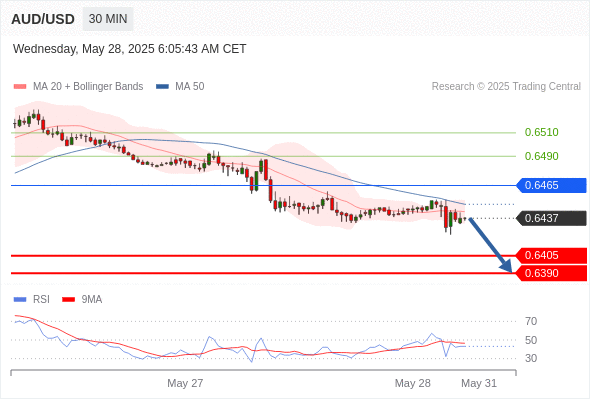
Task: Click the RSI 70 level label
Action: [x=531, y=321]
